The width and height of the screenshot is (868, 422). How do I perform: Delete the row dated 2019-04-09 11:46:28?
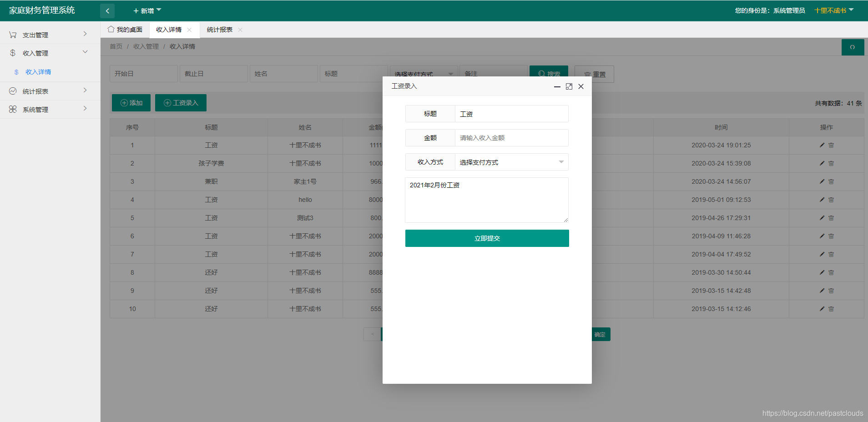(831, 236)
